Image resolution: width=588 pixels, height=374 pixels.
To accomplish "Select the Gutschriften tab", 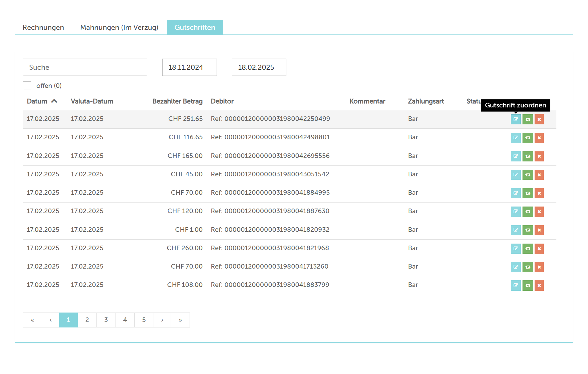I will pos(195,27).
